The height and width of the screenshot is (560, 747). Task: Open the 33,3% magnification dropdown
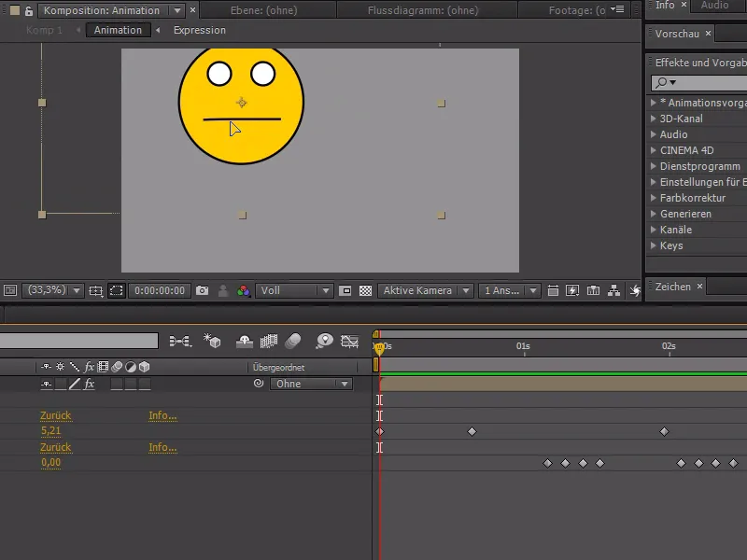(x=51, y=290)
